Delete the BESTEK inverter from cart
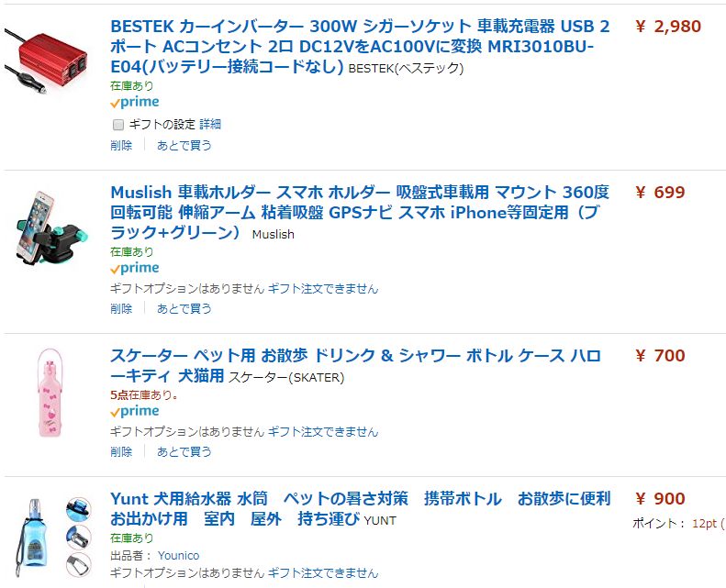The width and height of the screenshot is (726, 588). [x=121, y=145]
